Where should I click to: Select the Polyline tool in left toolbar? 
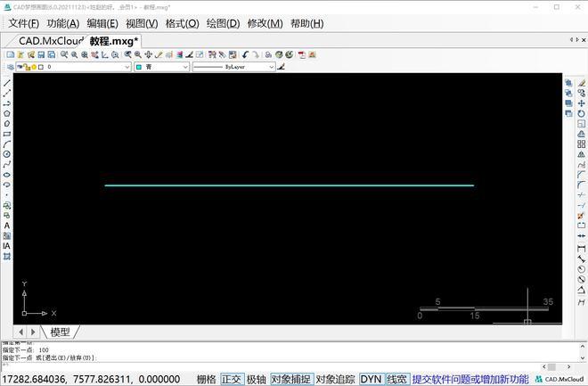pyautogui.click(x=7, y=103)
